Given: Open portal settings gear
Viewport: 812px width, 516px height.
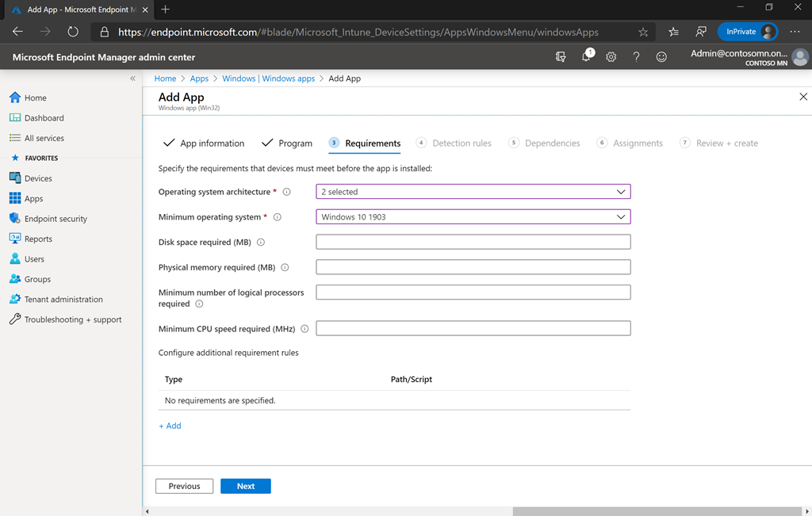Looking at the screenshot, I should pos(610,56).
